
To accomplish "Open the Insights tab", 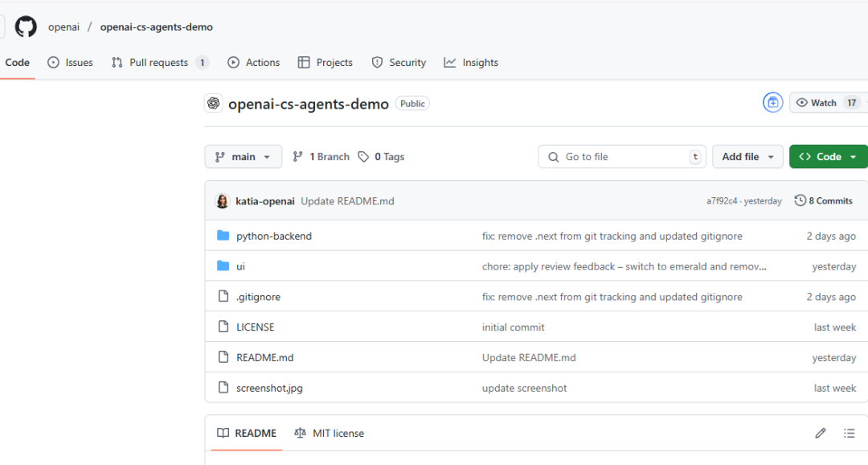I will [471, 63].
